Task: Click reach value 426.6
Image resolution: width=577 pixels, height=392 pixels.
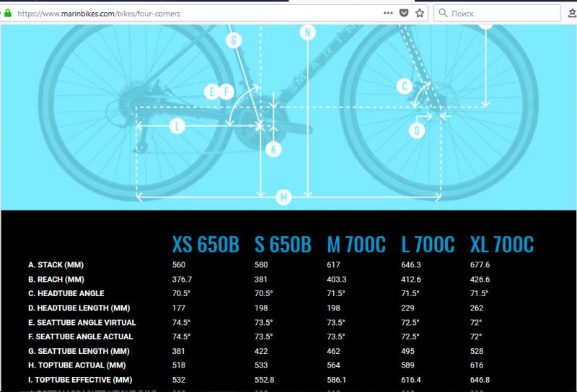Action: [480, 280]
